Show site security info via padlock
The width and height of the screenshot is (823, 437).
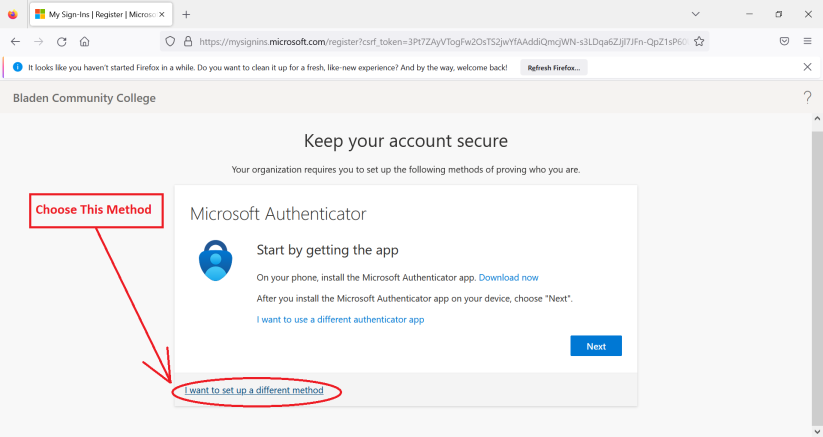click(187, 42)
